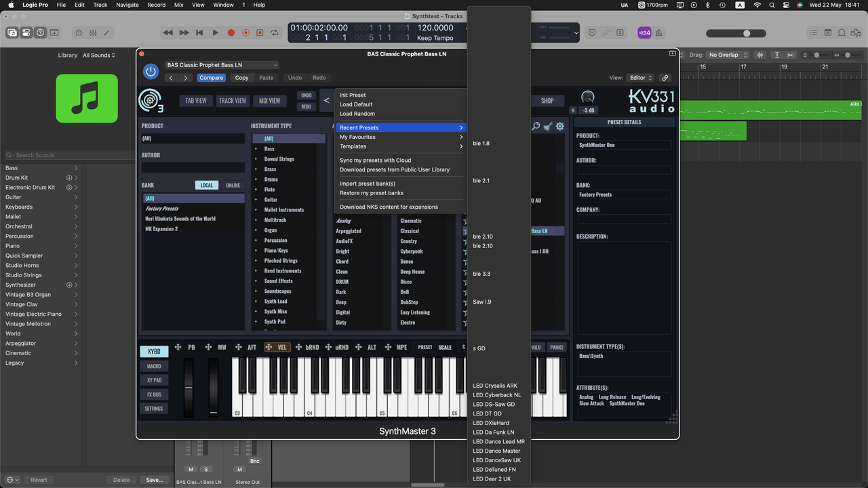This screenshot has width=868, height=488.
Task: Click the plugin Copy button
Action: (x=241, y=78)
